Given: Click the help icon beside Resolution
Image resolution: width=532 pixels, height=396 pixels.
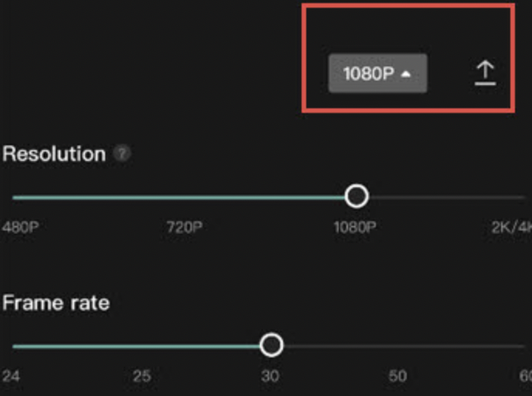Looking at the screenshot, I should click(x=122, y=153).
